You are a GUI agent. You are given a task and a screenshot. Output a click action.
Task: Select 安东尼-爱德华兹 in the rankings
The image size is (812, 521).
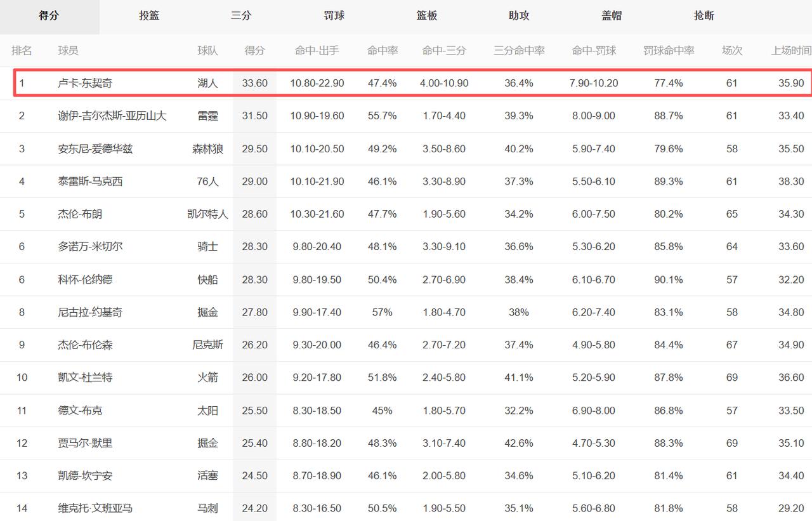coord(96,148)
